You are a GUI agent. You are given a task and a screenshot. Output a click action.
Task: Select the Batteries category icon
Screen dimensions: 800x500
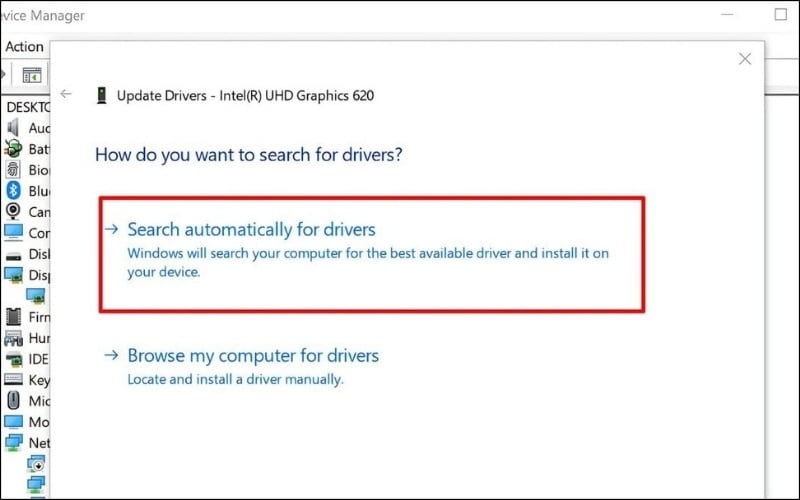13,148
